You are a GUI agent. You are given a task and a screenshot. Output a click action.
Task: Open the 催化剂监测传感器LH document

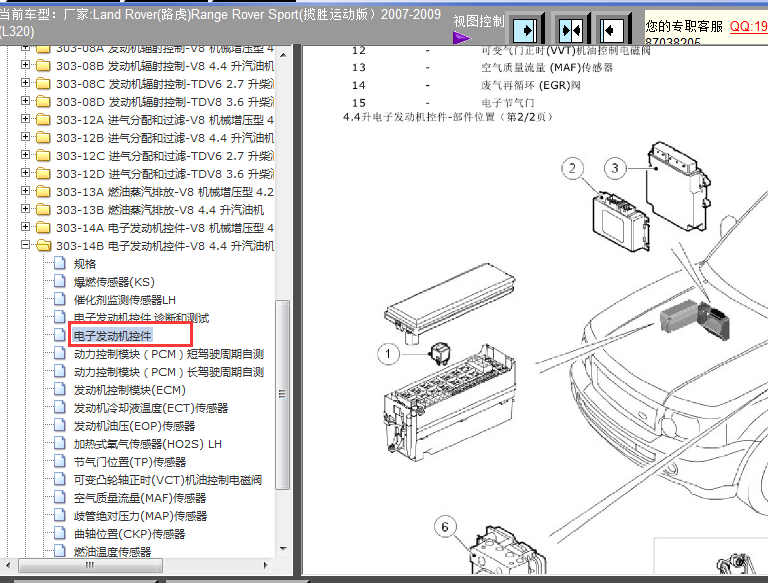(x=124, y=300)
